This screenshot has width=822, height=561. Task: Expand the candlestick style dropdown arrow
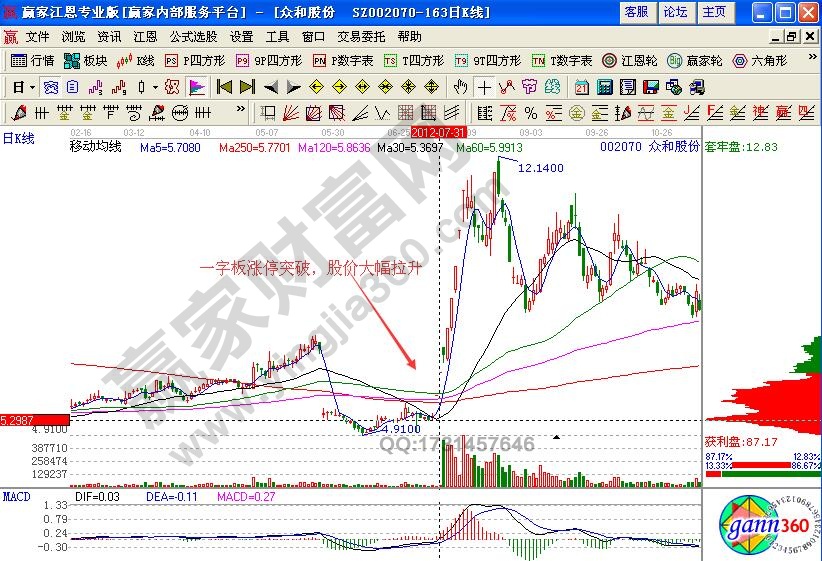[154, 86]
